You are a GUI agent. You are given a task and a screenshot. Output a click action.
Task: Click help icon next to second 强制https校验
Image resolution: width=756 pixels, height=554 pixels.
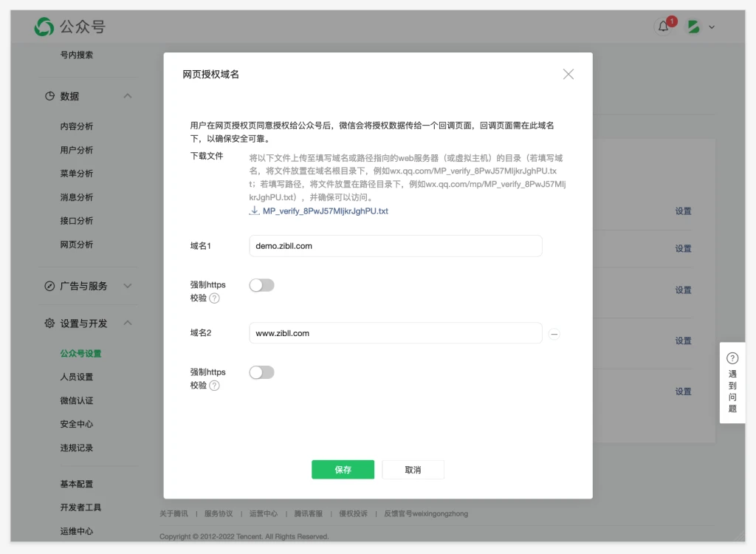pyautogui.click(x=214, y=386)
